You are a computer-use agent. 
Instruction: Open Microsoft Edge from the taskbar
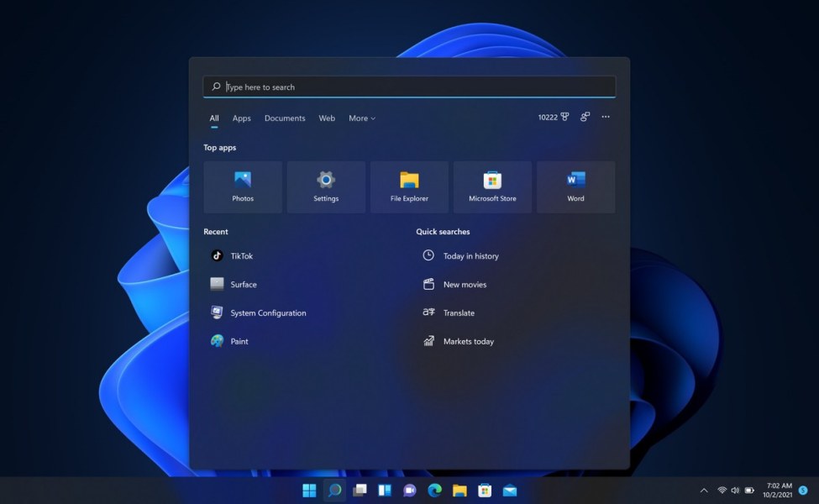(434, 491)
